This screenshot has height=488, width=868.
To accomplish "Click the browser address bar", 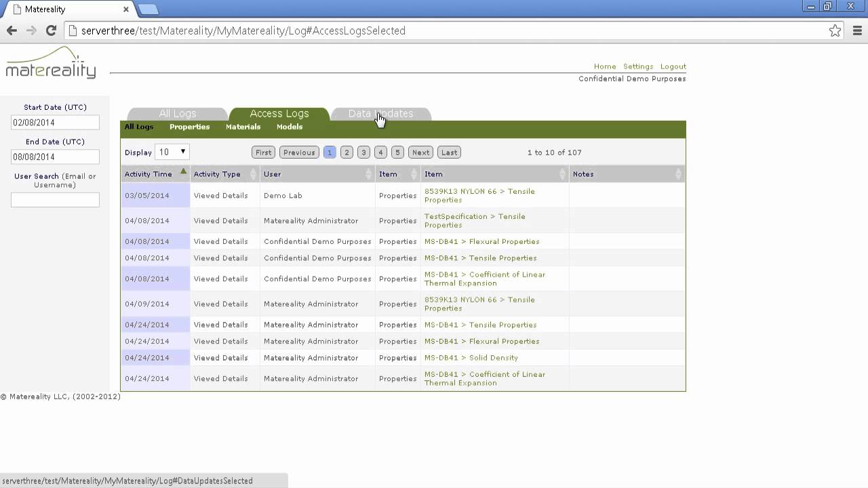I will click(x=448, y=30).
